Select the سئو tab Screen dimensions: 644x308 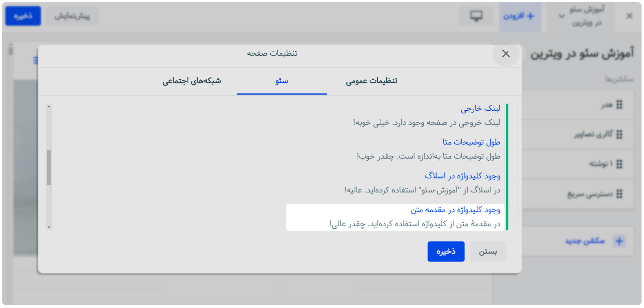281,81
